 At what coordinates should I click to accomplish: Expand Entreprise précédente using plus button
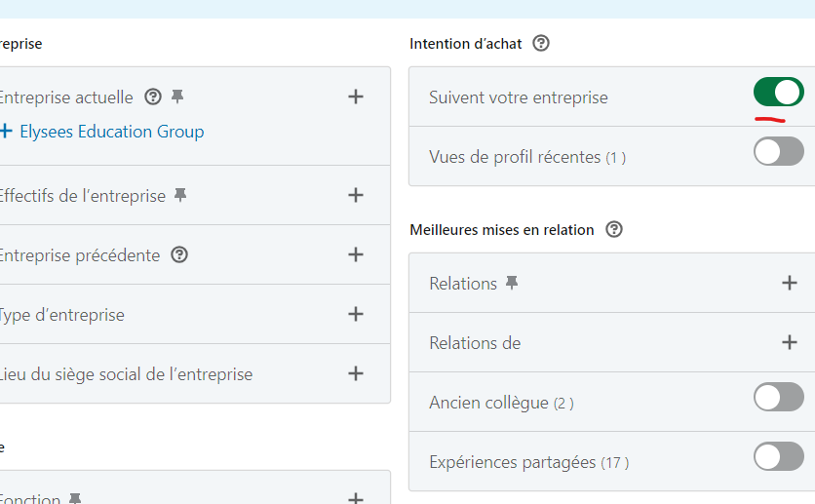tap(356, 254)
